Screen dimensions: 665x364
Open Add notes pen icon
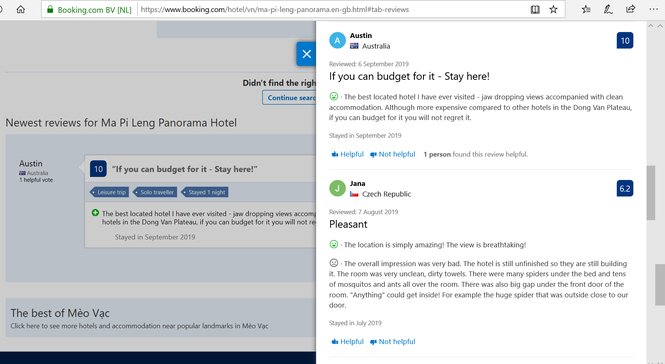pos(608,9)
